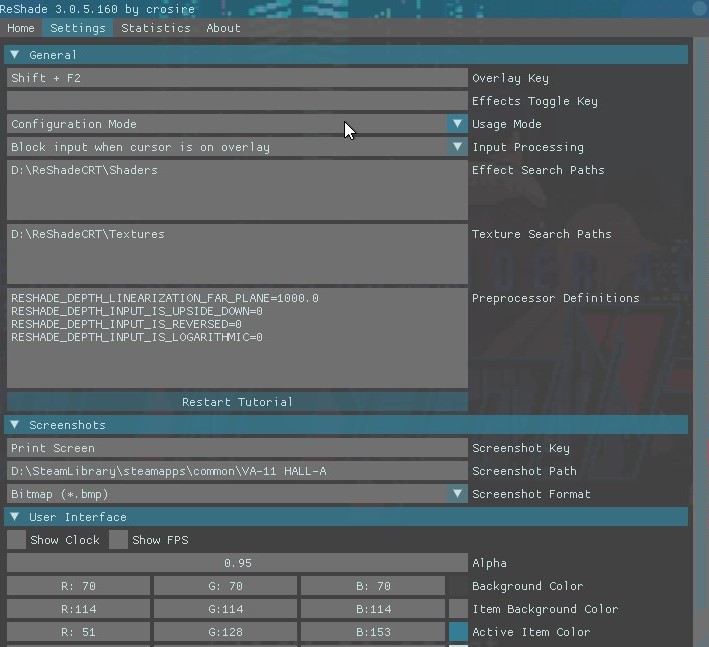This screenshot has height=647, width=709.
Task: Open the Screenshot Format dropdown arrow
Action: [457, 494]
